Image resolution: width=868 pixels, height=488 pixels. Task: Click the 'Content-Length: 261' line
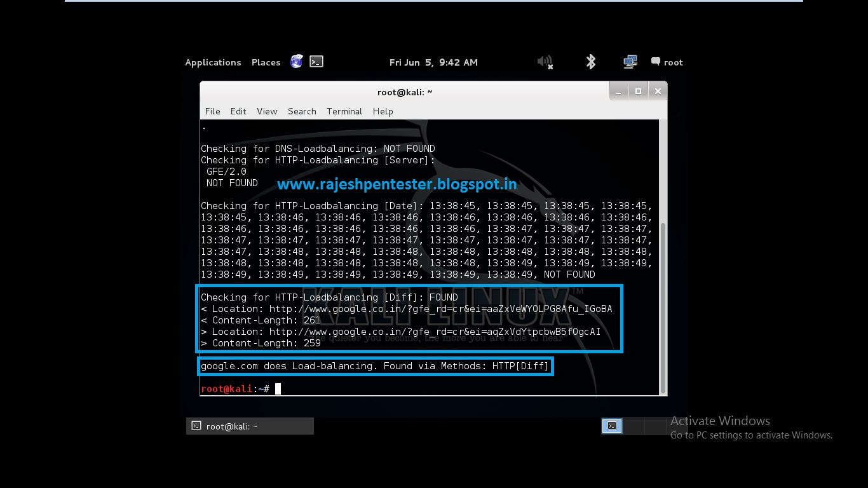point(261,320)
